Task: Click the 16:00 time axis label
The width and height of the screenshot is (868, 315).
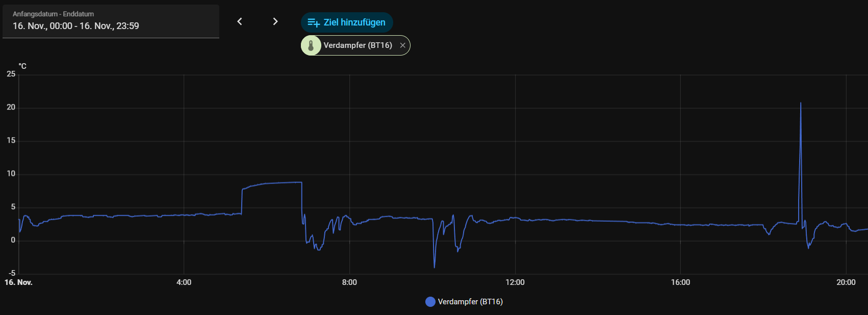Action: pyautogui.click(x=680, y=282)
